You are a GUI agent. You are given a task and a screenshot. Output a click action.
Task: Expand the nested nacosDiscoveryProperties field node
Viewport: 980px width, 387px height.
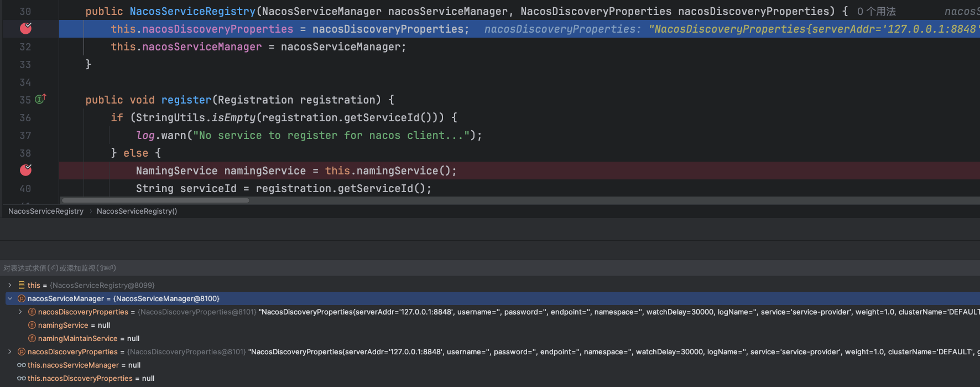coord(20,312)
